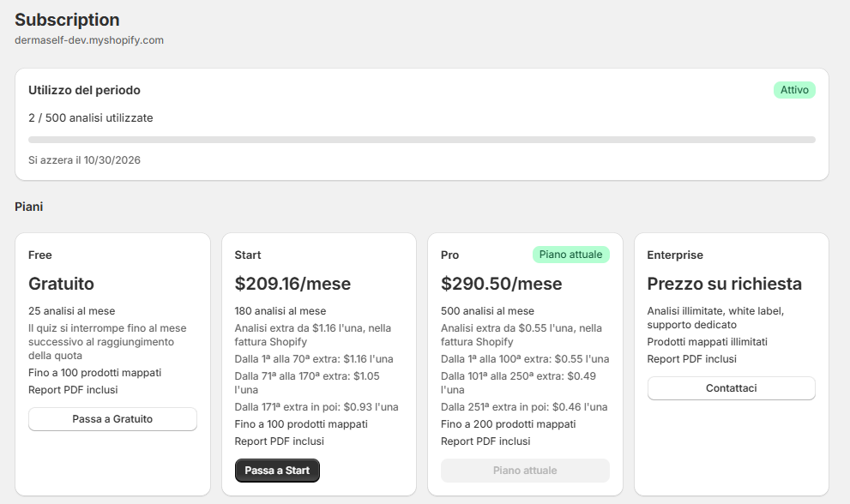Select the 'Prezzo su richiesta' heading
Image resolution: width=850 pixels, height=504 pixels.
tap(724, 284)
